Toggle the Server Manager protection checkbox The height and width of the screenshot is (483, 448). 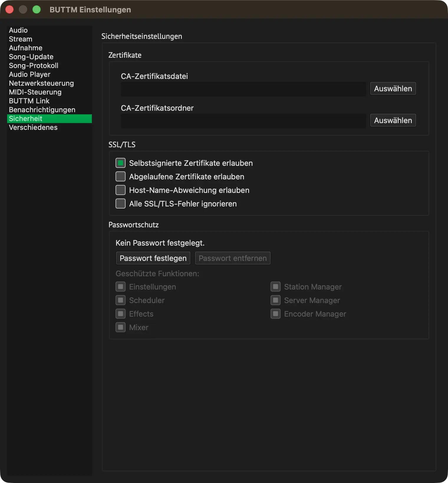coord(276,300)
